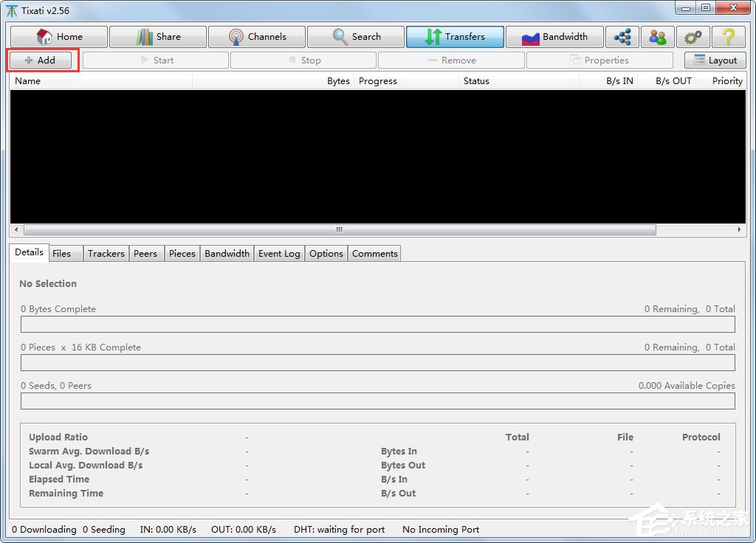The image size is (756, 543).
Task: Click the 'IN: 0.00 KB/s' status text
Action: coord(168,530)
